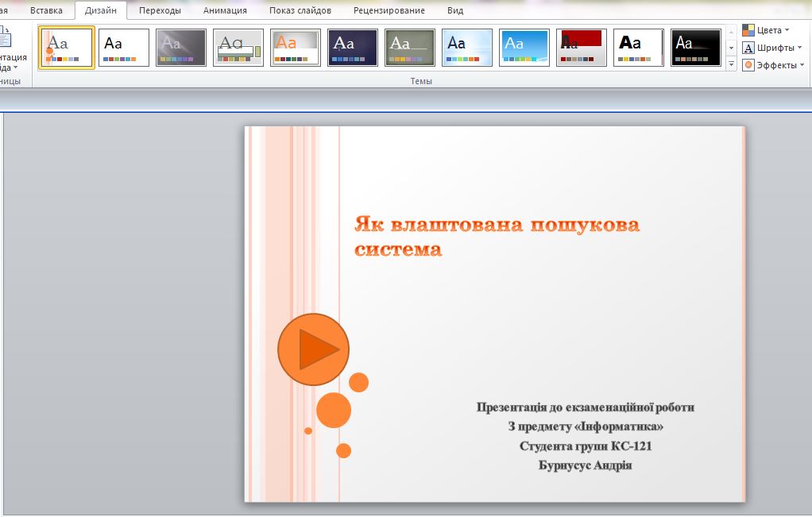Open the Эффекты theme effects dropdown
Viewport: 812px width, 517px height.
774,65
